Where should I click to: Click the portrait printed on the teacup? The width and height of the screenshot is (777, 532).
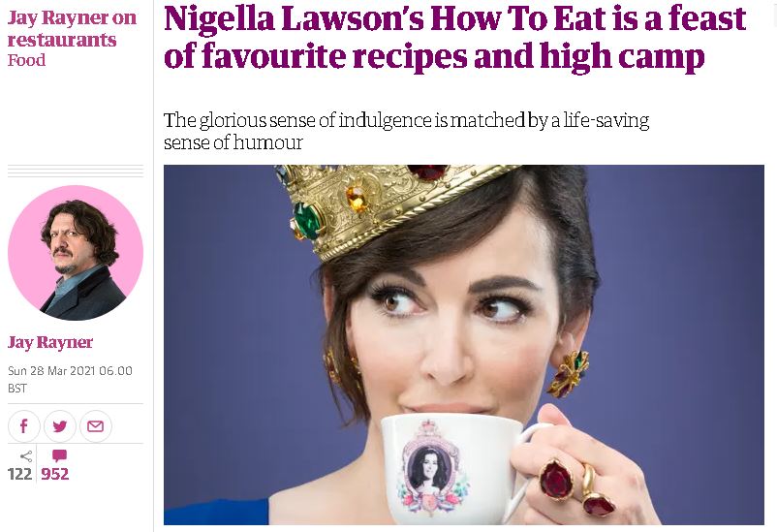[429, 467]
